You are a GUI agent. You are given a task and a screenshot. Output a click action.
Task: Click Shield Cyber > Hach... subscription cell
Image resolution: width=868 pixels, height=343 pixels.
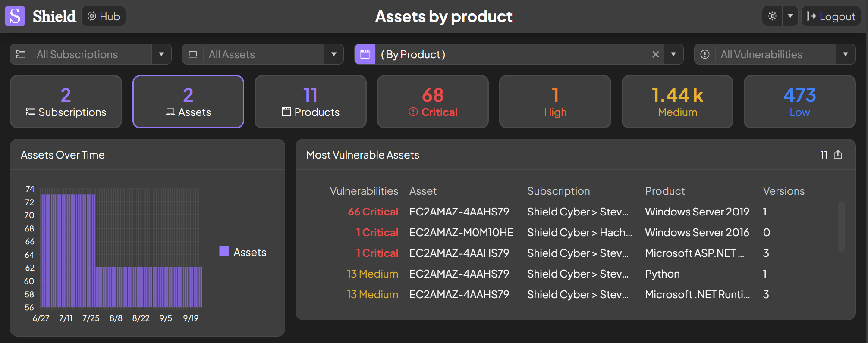click(x=579, y=232)
